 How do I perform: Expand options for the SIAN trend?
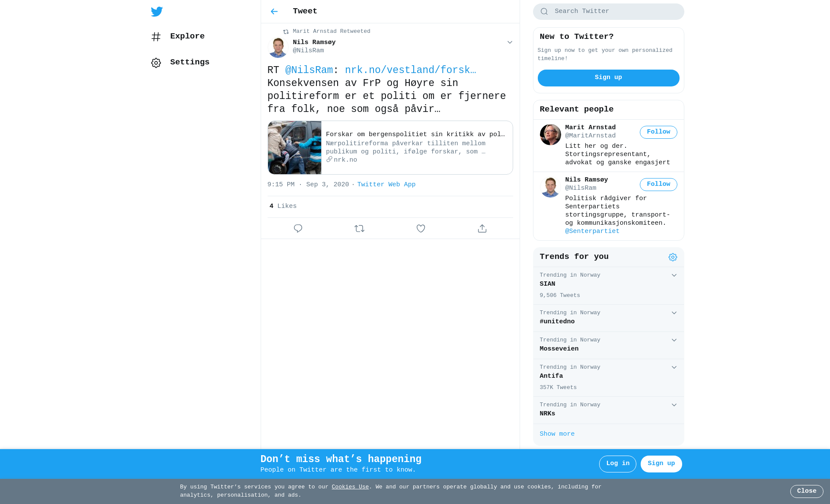click(674, 275)
